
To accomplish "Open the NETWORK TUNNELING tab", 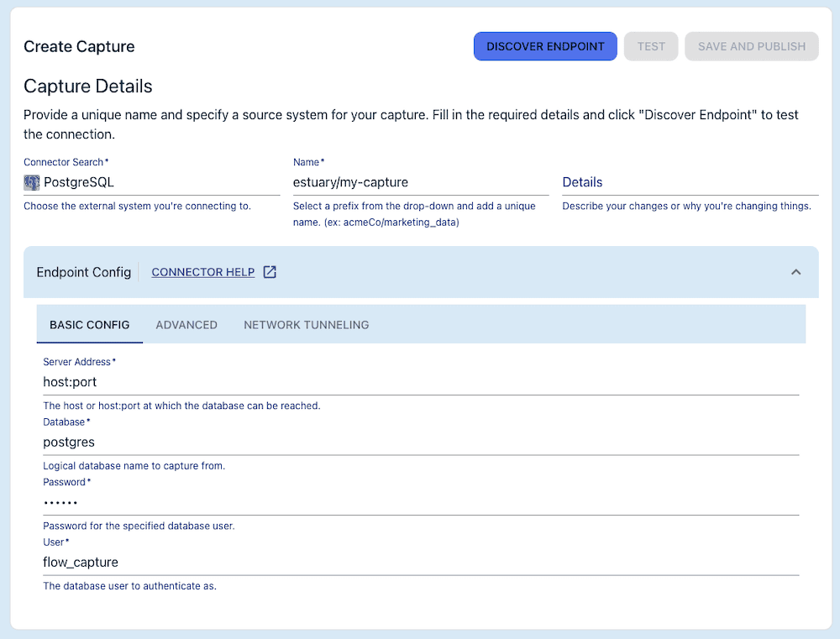I will pos(306,325).
